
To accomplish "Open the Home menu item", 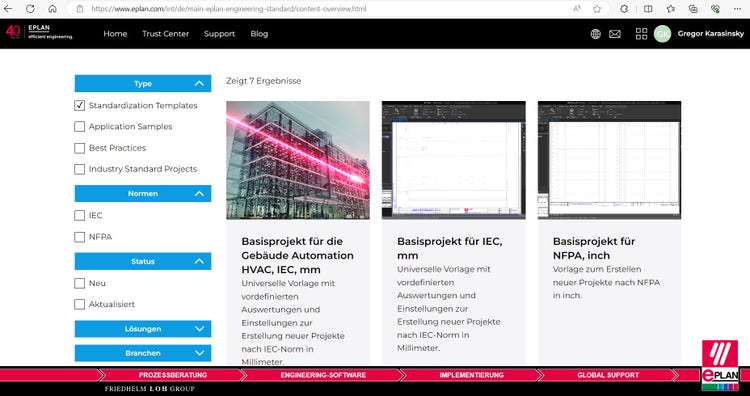I will point(115,34).
